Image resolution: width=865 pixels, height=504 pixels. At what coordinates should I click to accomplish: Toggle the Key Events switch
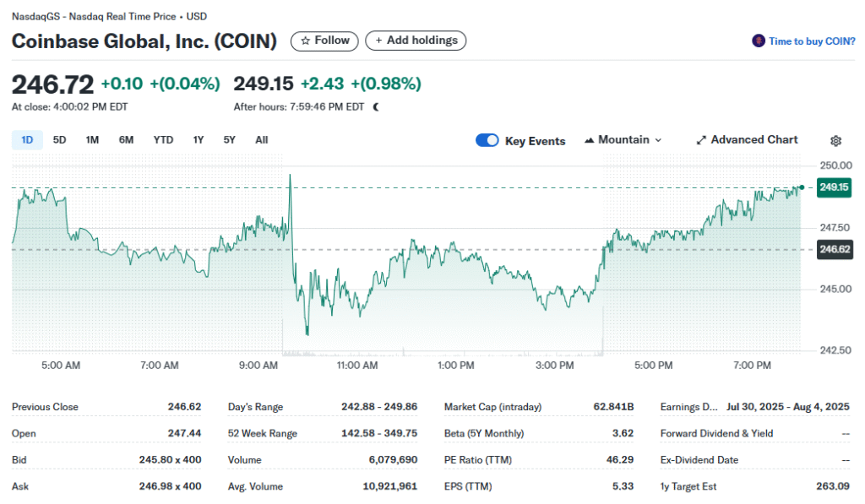(x=487, y=140)
